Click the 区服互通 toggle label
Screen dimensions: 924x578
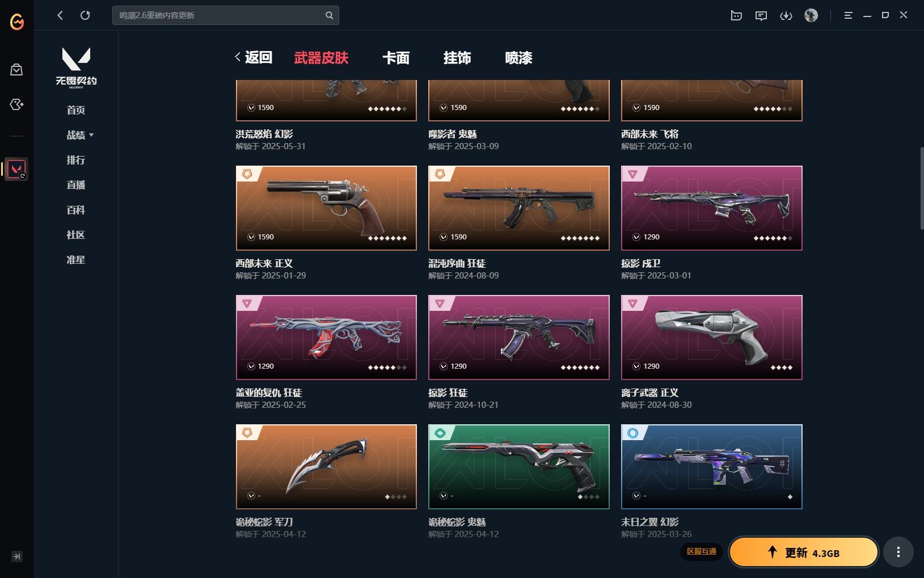(702, 551)
